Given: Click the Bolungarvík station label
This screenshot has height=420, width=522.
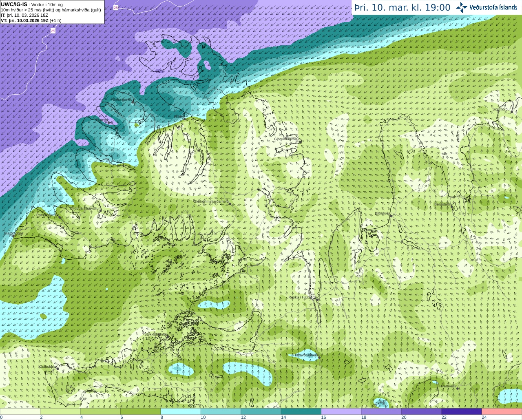Looking at the screenshot, I should point(122,99).
